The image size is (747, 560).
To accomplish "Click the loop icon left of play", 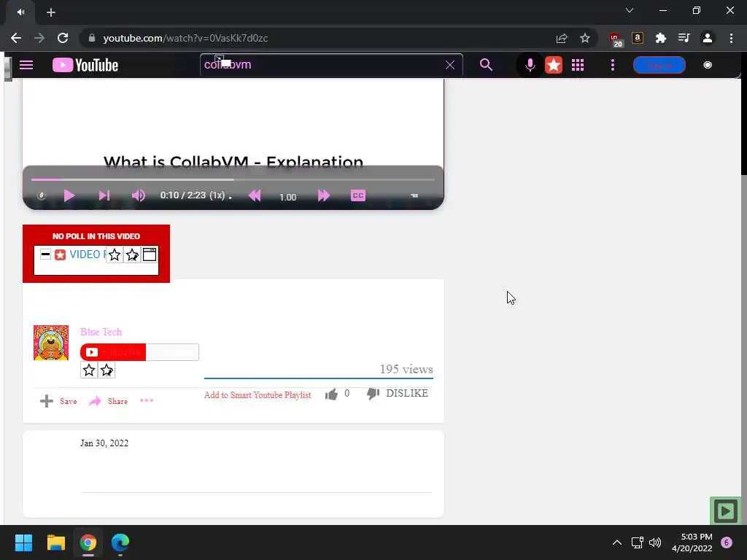I will [x=42, y=195].
